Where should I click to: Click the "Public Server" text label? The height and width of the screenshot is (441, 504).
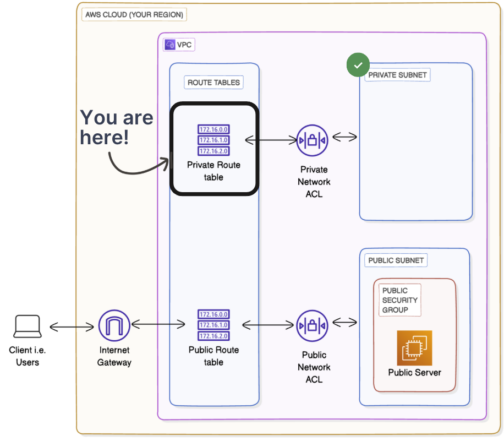[x=414, y=373]
